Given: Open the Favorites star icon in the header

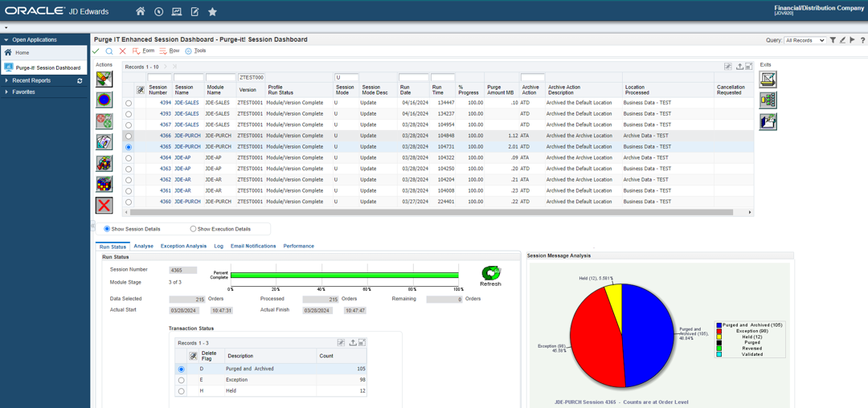Looking at the screenshot, I should 212,12.
